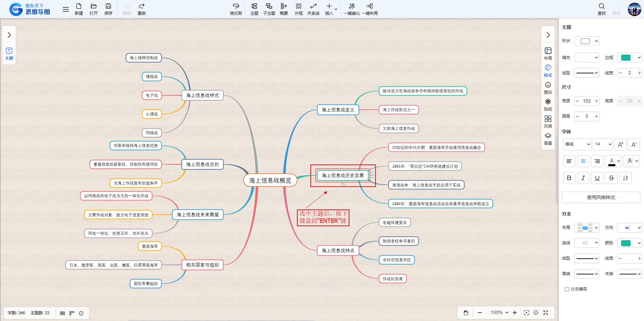The width and height of the screenshot is (644, 321).
Task: Open the 大纲 outline view
Action: coord(9,54)
